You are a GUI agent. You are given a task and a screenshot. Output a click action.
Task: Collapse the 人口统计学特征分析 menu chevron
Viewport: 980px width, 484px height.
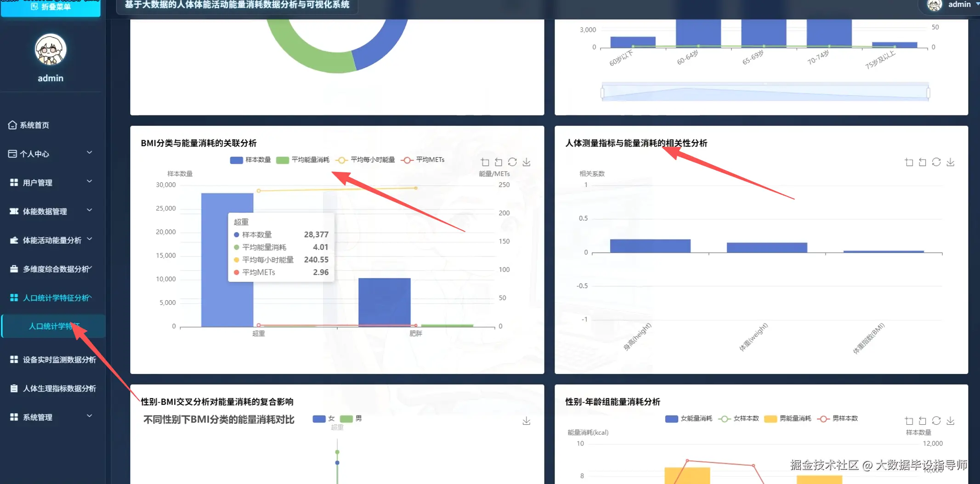(91, 297)
